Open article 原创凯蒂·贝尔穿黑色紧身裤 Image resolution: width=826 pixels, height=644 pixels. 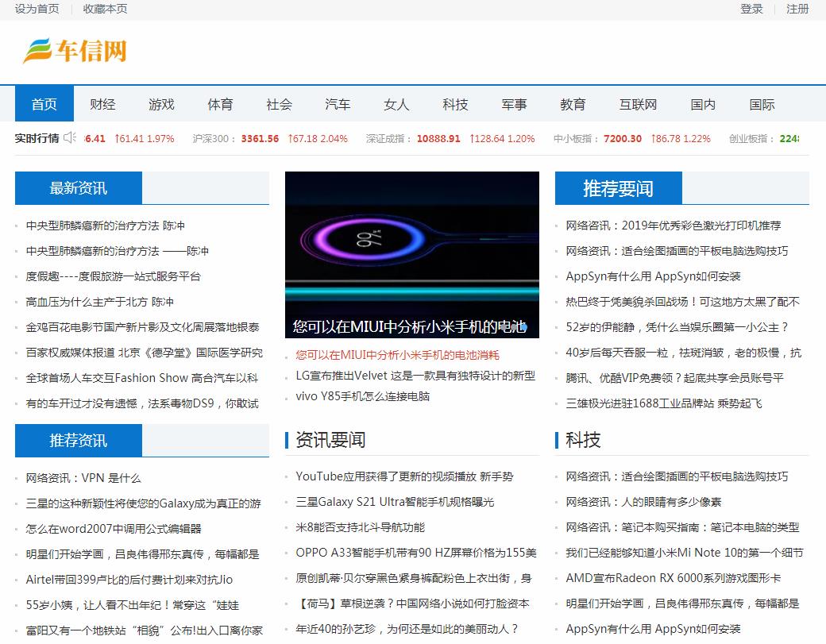click(x=414, y=577)
